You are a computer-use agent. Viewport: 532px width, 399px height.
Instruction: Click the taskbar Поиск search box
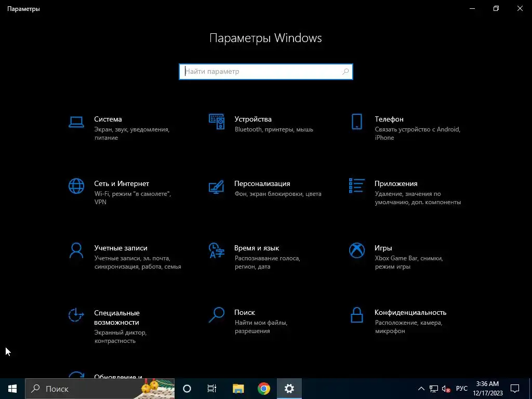coord(100,389)
